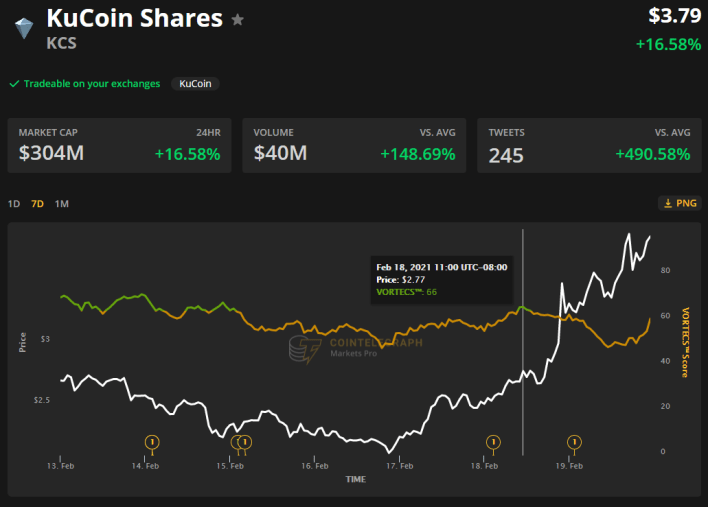
Task: Open the news marker near 19 Feb
Action: (574, 442)
